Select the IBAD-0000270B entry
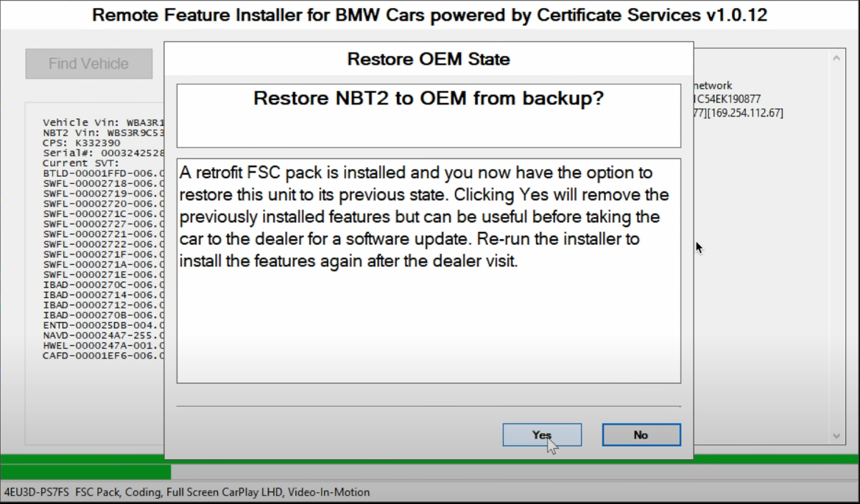The image size is (860, 504). pyautogui.click(x=104, y=316)
